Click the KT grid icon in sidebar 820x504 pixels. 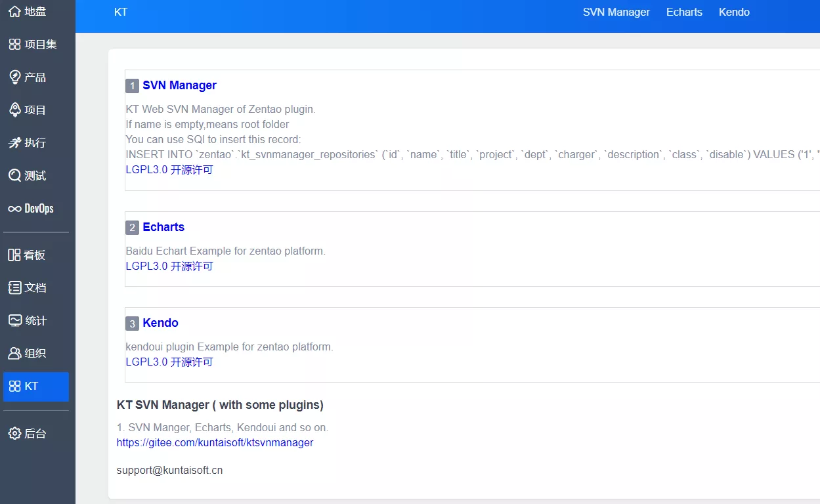coord(14,387)
